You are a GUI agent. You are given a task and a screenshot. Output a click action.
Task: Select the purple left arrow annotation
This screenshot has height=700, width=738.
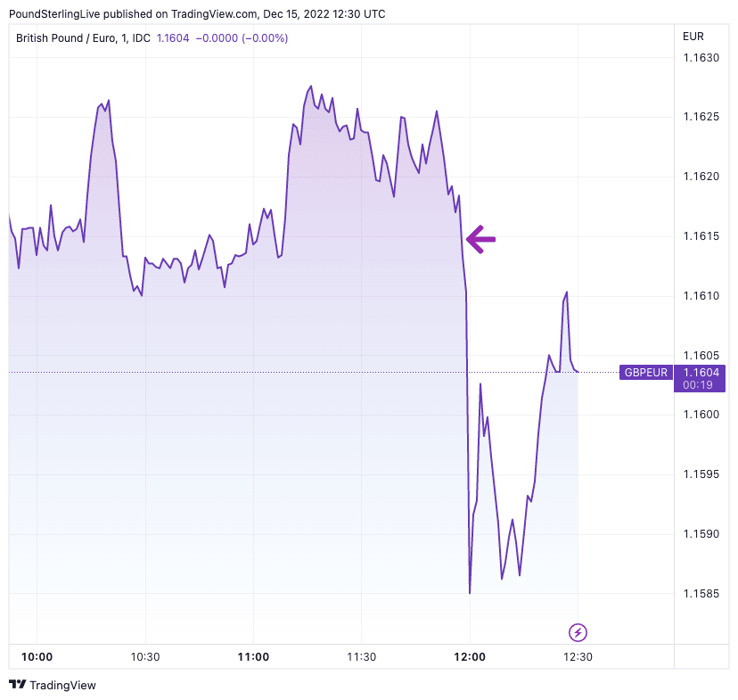[480, 238]
